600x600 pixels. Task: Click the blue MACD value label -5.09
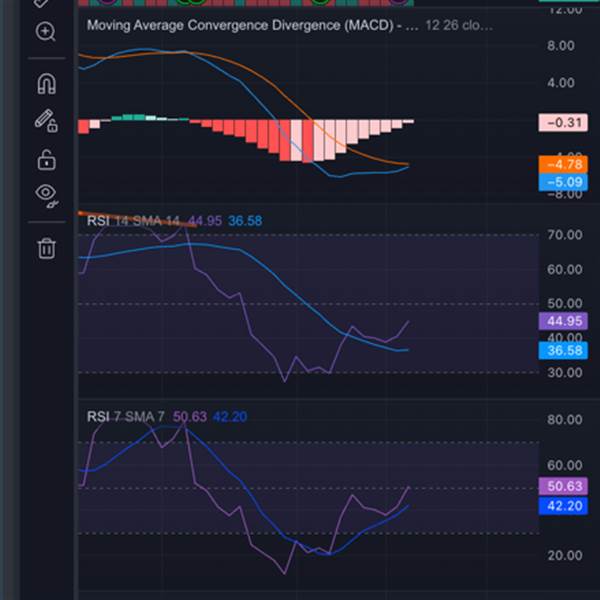pyautogui.click(x=563, y=182)
